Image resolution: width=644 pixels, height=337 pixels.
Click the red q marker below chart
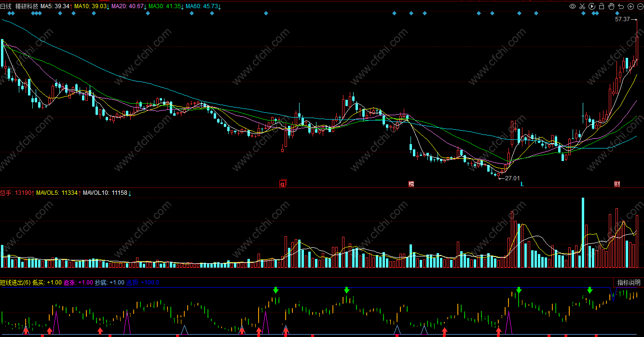coord(283,184)
